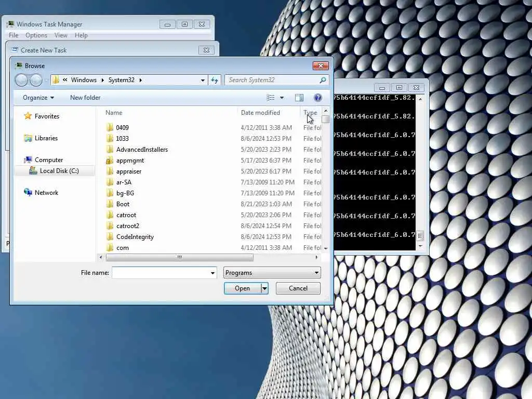This screenshot has width=532, height=399.
Task: Click the vertical scrollbar thumb in file list
Action: (325, 119)
